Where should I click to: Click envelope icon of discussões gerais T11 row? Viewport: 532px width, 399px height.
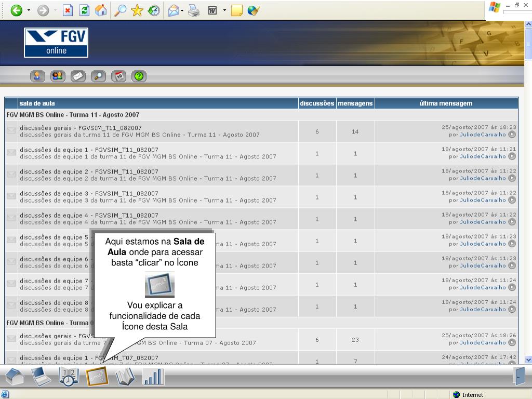tap(11, 130)
